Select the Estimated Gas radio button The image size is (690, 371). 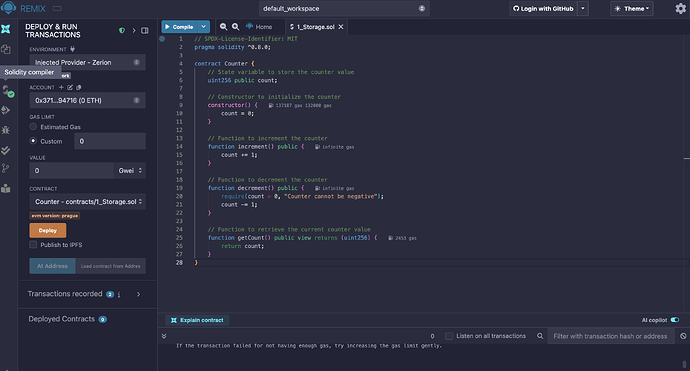coord(33,127)
